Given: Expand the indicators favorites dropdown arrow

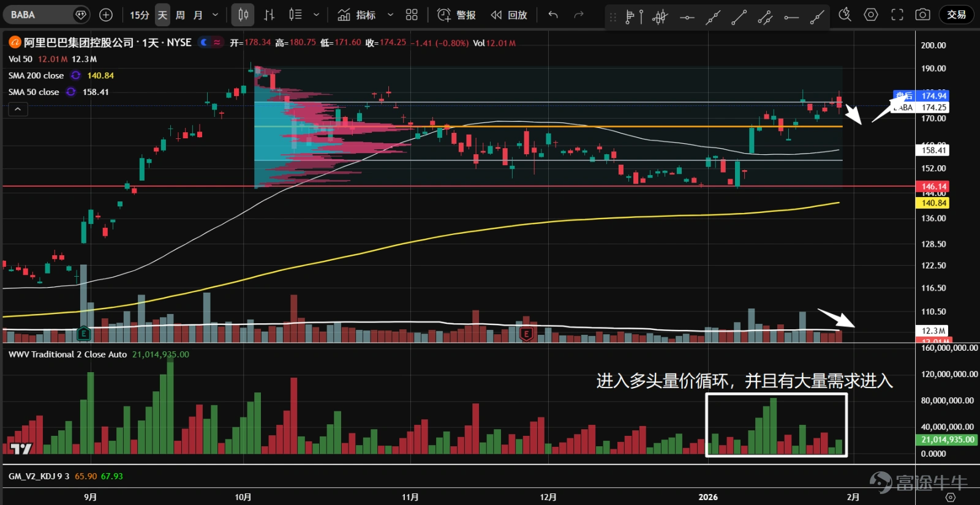Looking at the screenshot, I should click(x=390, y=15).
